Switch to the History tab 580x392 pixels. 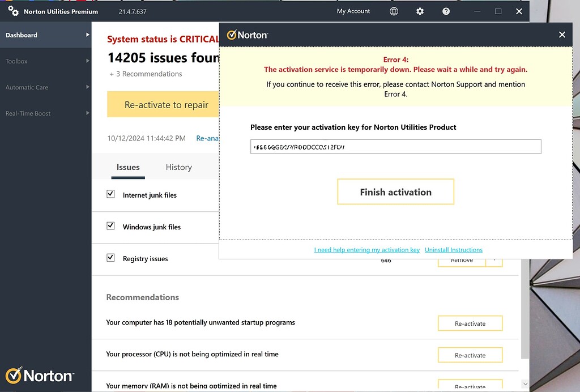[178, 167]
